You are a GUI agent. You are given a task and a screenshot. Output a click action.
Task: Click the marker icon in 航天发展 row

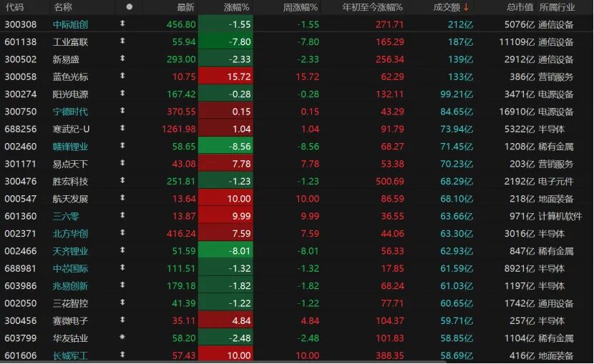click(x=122, y=198)
